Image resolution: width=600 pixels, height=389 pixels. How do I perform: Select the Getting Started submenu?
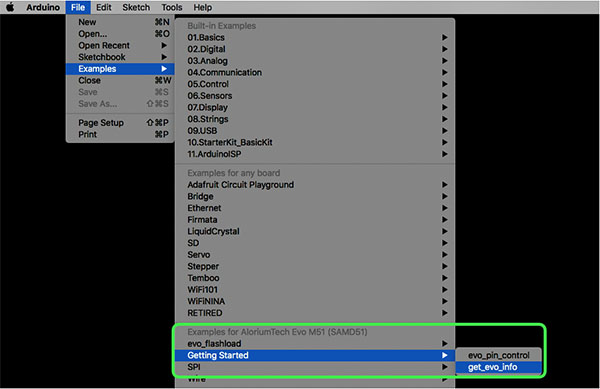[315, 355]
